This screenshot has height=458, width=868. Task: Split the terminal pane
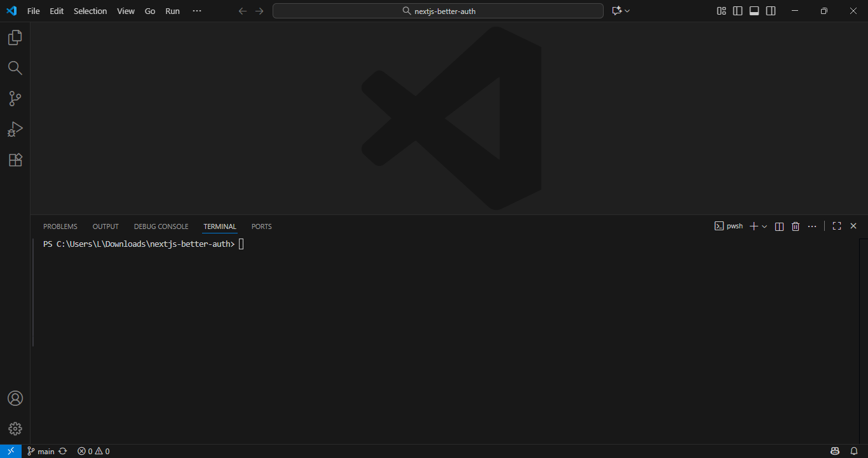779,226
